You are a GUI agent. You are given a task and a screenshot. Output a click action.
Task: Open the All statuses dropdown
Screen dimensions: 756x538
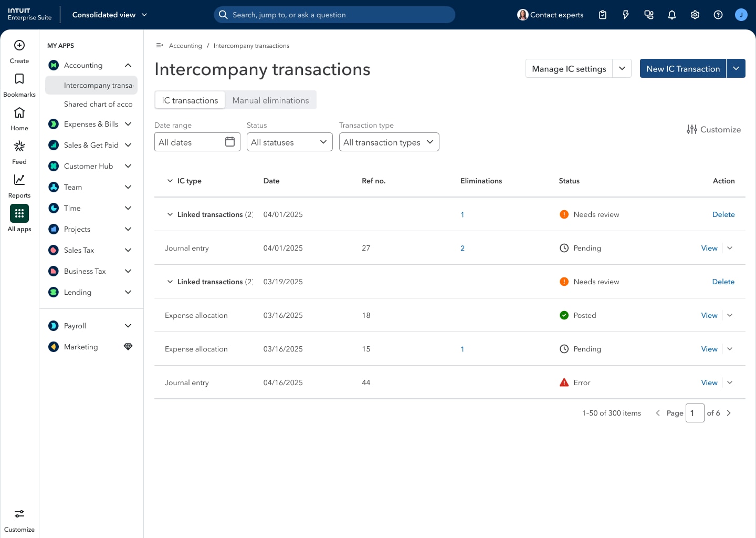tap(290, 142)
